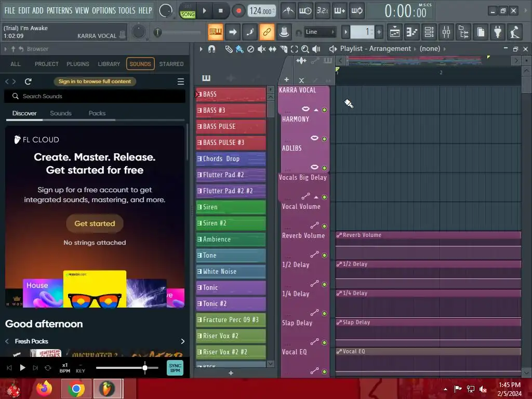Toggle the typing keyboard to piano icon
The image size is (532, 399).
[216, 32]
